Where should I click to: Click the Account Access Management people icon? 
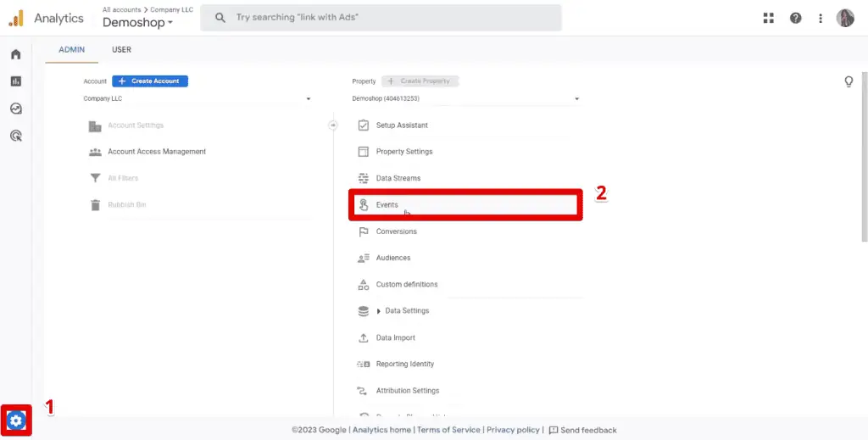(95, 152)
